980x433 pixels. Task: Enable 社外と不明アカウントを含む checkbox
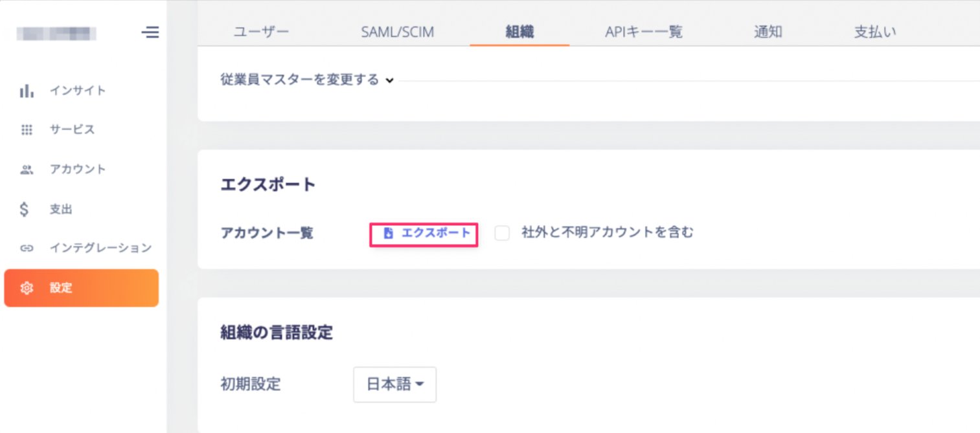502,233
